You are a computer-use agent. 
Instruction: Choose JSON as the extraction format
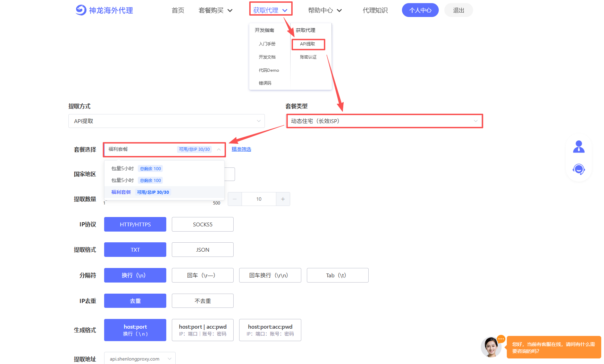pyautogui.click(x=202, y=250)
